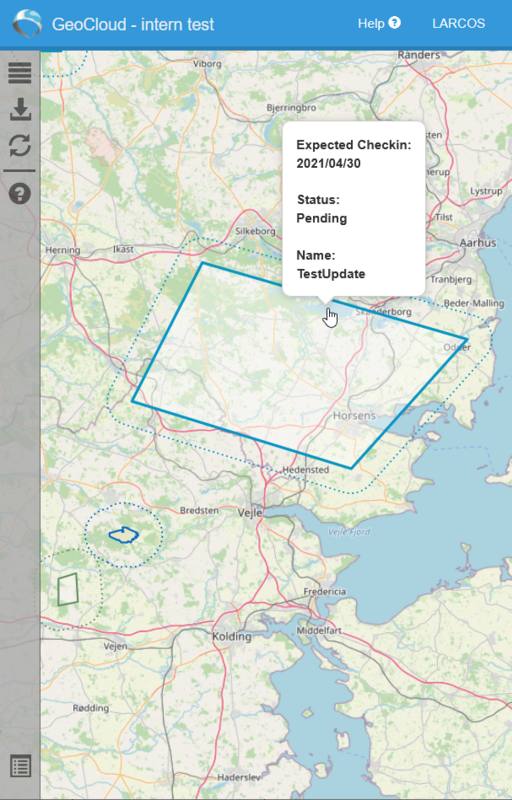Screen dimensions: 512x800
Task: Click the GeoCloud globe logo
Action: (28, 23)
